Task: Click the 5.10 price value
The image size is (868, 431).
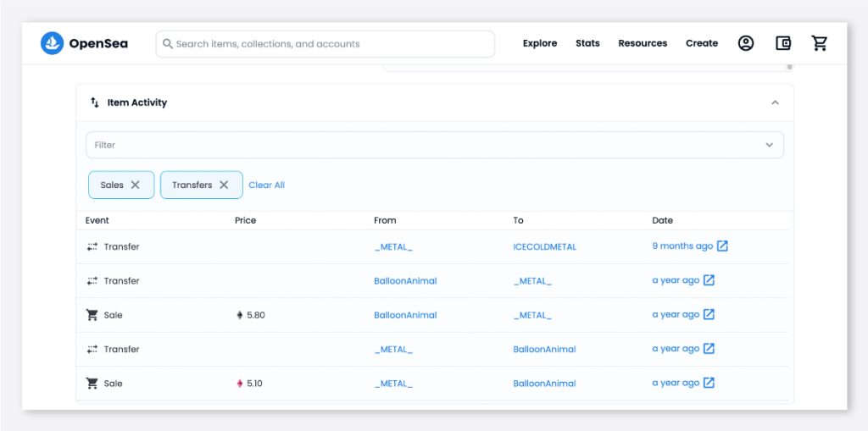Action: point(254,383)
